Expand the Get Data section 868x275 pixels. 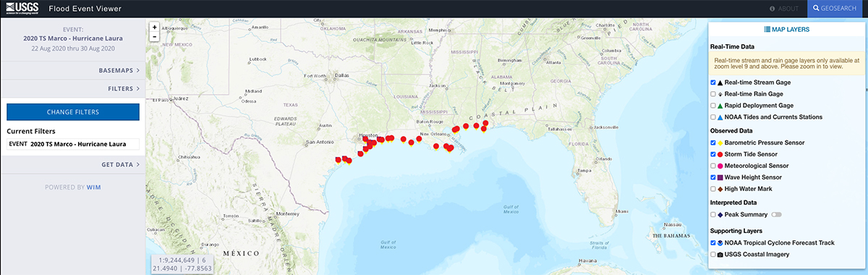point(72,164)
